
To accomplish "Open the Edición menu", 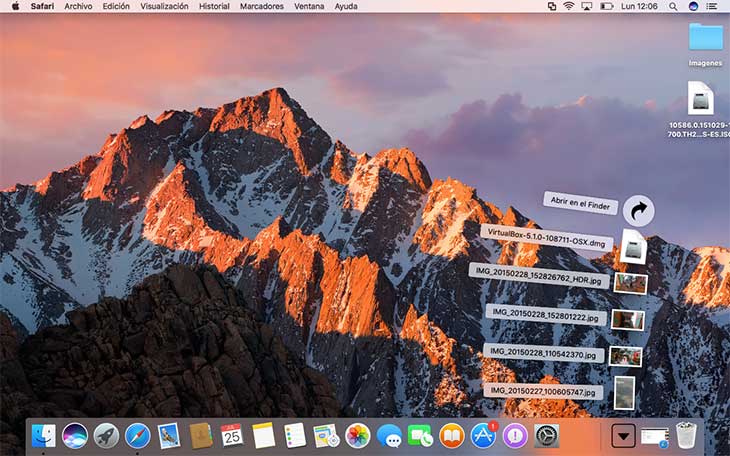I will coord(116,6).
